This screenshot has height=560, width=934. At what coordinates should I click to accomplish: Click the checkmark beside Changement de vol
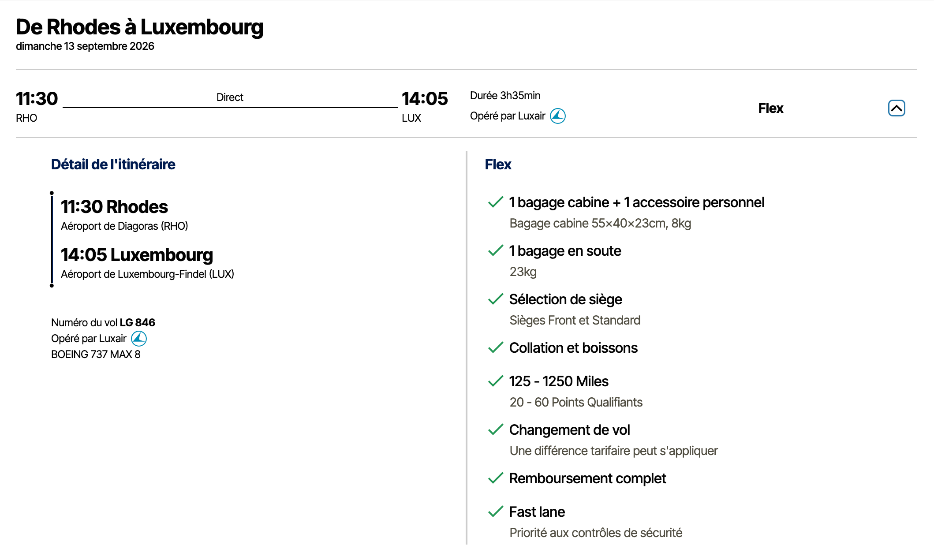point(496,429)
